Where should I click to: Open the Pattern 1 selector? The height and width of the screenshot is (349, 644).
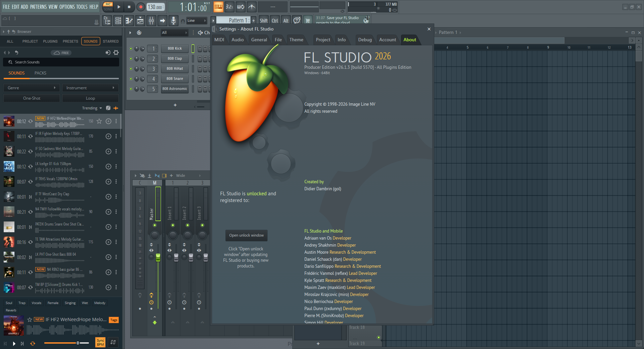pos(234,20)
